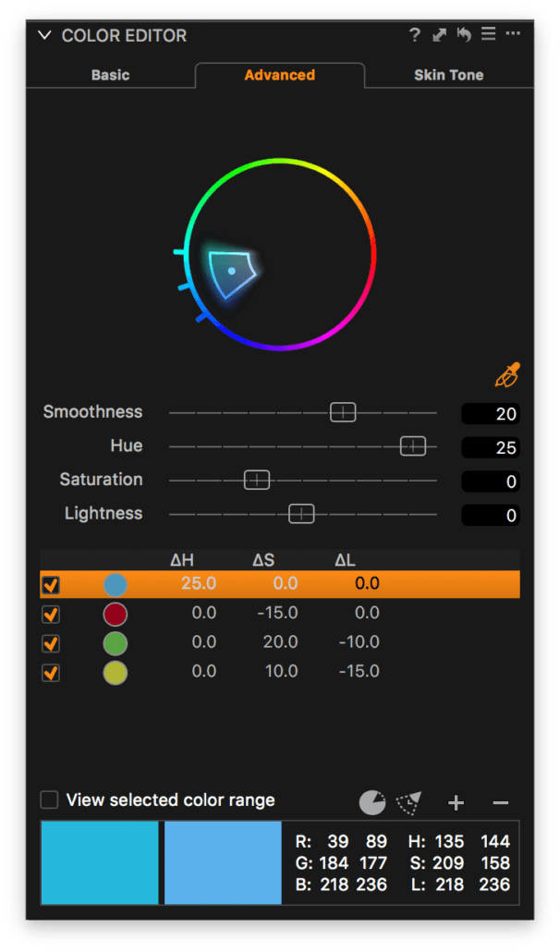Uncheck the red color correction row
Viewport: 560px width, 952px height.
51,614
